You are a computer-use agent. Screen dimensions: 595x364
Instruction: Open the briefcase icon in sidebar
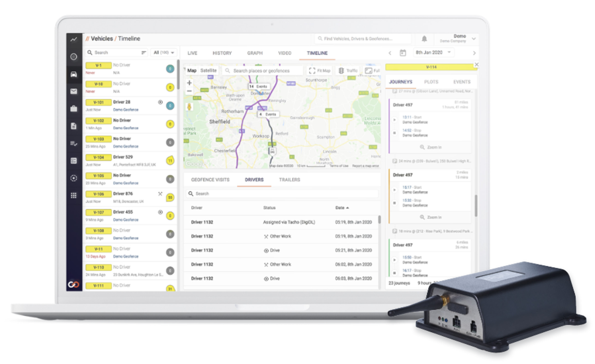pyautogui.click(x=74, y=109)
